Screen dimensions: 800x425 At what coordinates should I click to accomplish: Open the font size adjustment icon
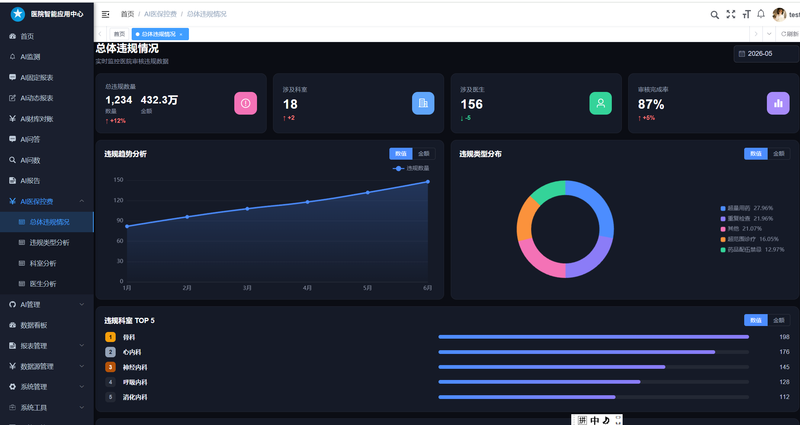click(746, 14)
